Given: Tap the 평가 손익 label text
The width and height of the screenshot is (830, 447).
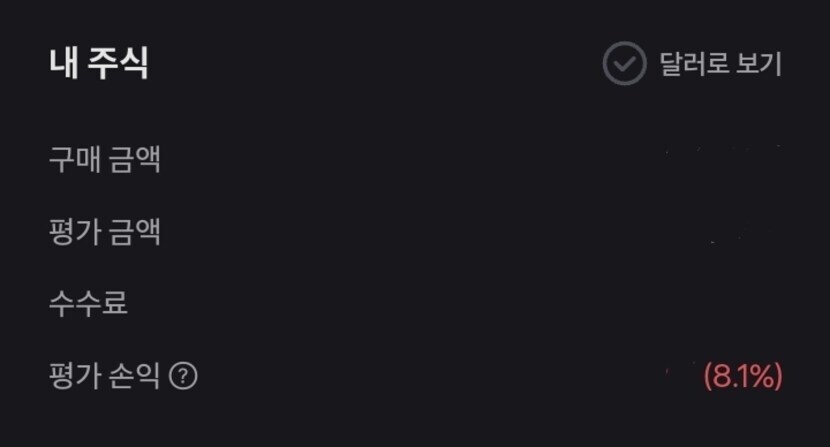Looking at the screenshot, I should click(x=104, y=377).
